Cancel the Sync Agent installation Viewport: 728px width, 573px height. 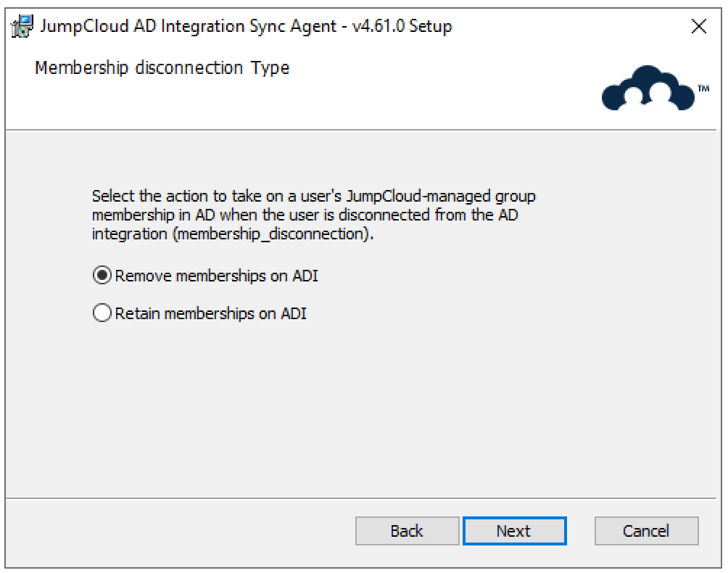(x=646, y=531)
